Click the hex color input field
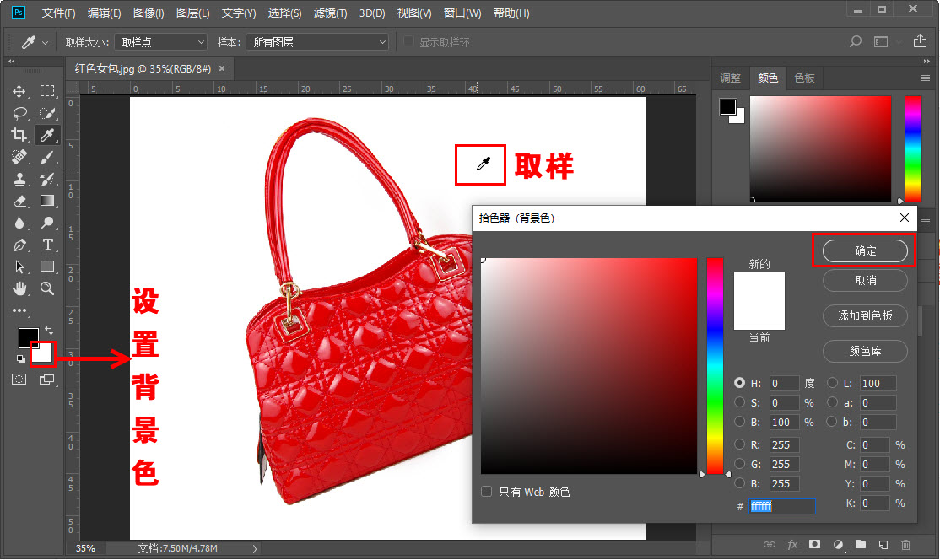 [x=781, y=506]
